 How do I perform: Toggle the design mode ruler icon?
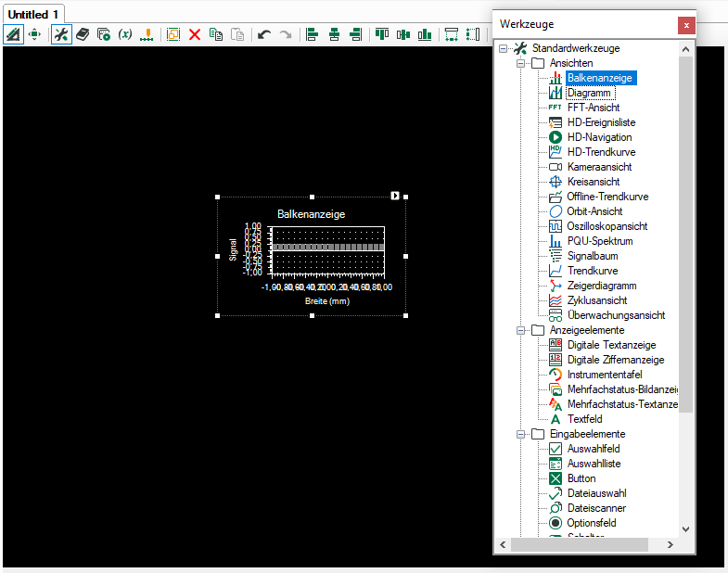[13, 34]
